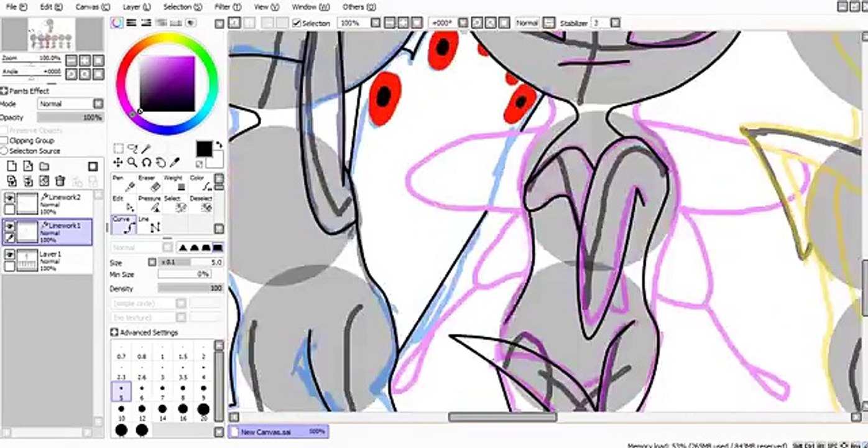The width and height of the screenshot is (868, 448).
Task: Select the Eraser linework tool
Action: pos(149,184)
